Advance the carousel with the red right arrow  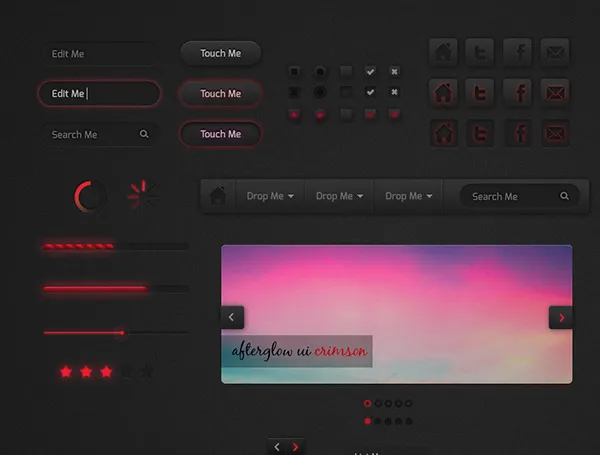(560, 317)
